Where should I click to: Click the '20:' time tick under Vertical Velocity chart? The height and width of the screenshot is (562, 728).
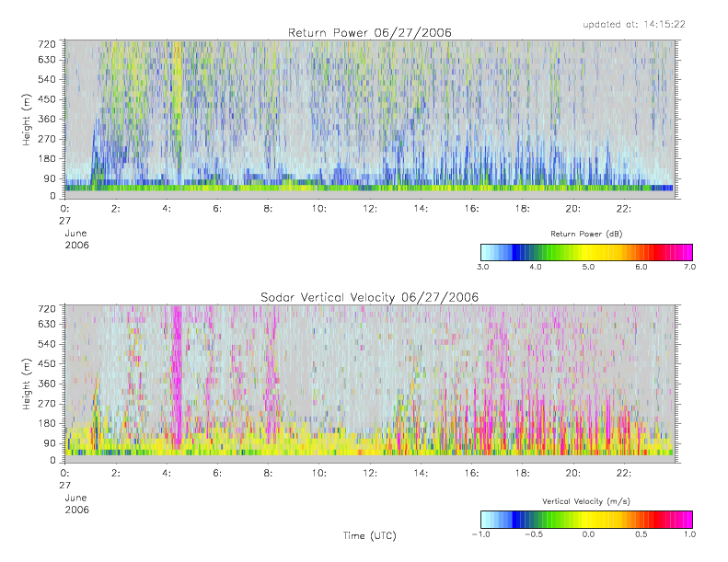(573, 474)
